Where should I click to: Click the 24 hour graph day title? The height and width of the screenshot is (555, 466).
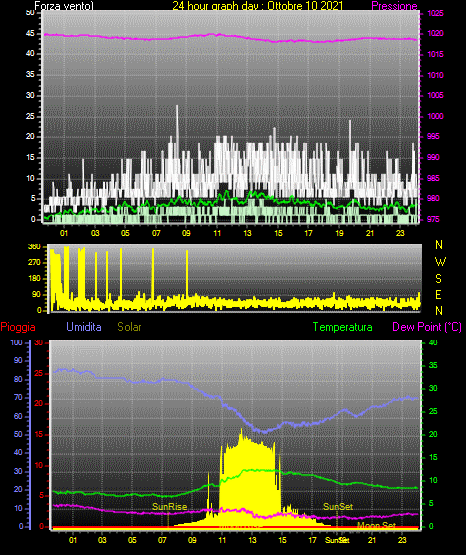tap(258, 6)
